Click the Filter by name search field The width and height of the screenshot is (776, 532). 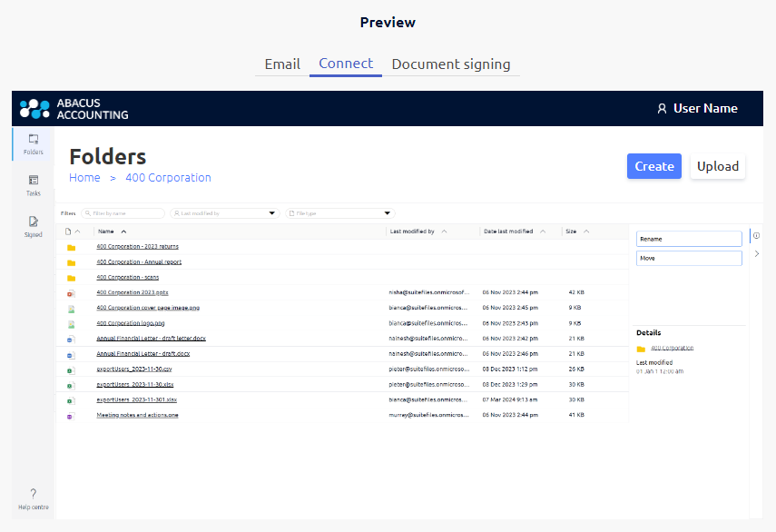coord(123,212)
